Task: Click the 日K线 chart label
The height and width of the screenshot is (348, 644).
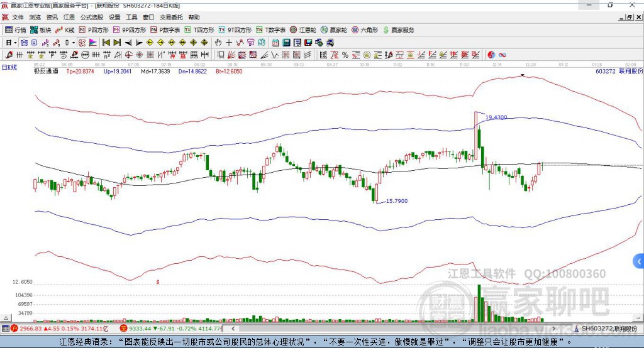Action: point(9,67)
